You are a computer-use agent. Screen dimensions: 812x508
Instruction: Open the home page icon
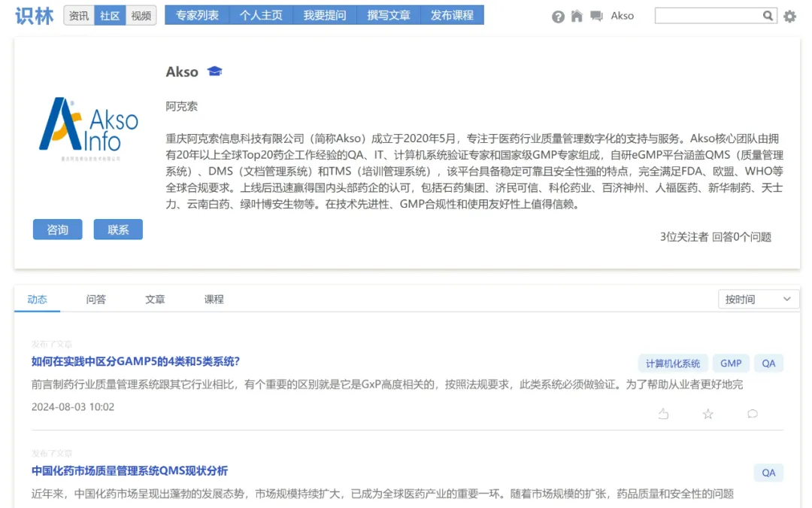pyautogui.click(x=577, y=17)
